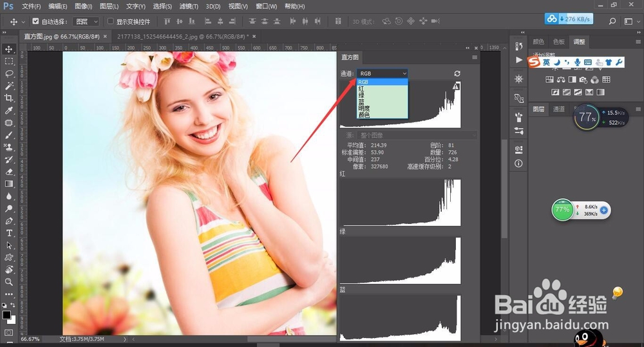The image size is (644, 347).
Task: Select the Pen tool
Action: click(8, 221)
